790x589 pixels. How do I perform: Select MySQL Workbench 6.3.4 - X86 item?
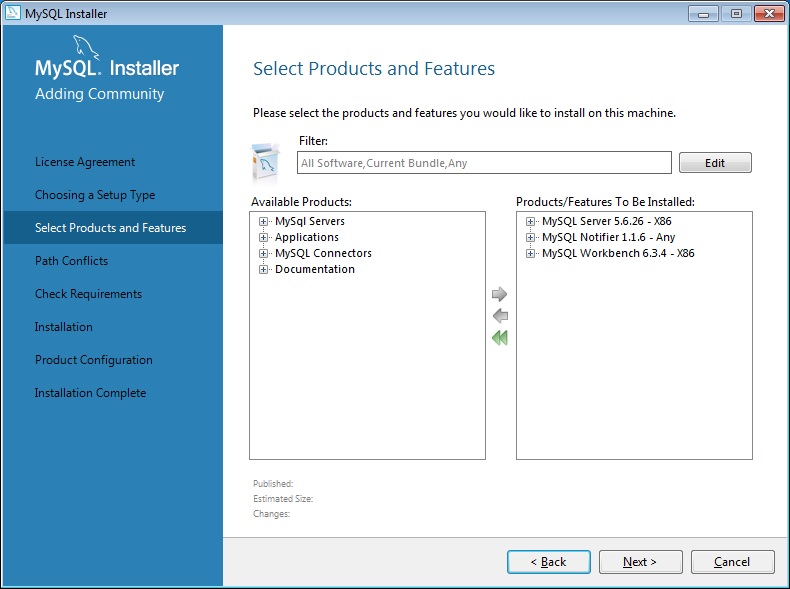617,254
